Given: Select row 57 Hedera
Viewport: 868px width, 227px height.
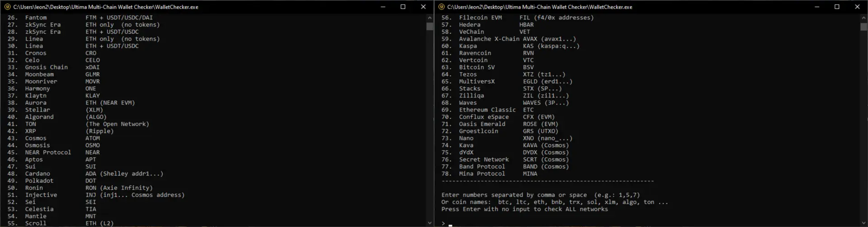Looking at the screenshot, I should (488, 25).
